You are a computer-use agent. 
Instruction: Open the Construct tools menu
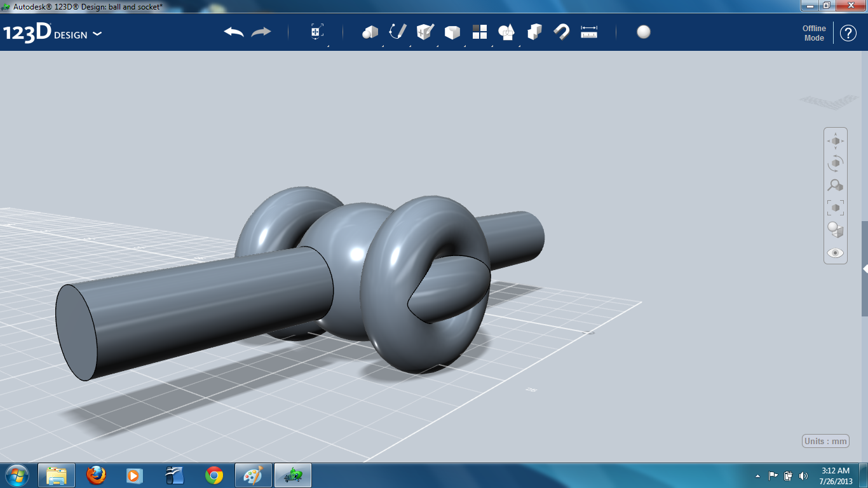(425, 32)
